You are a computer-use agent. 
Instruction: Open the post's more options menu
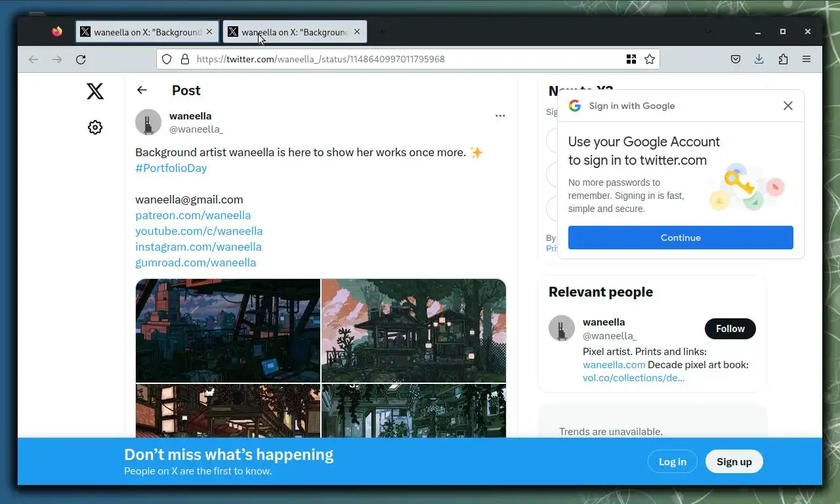(500, 115)
